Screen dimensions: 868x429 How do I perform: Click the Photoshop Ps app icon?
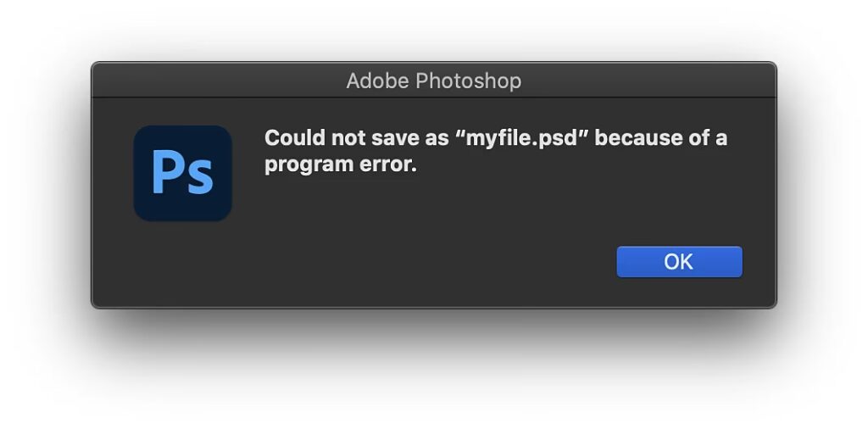coord(182,173)
